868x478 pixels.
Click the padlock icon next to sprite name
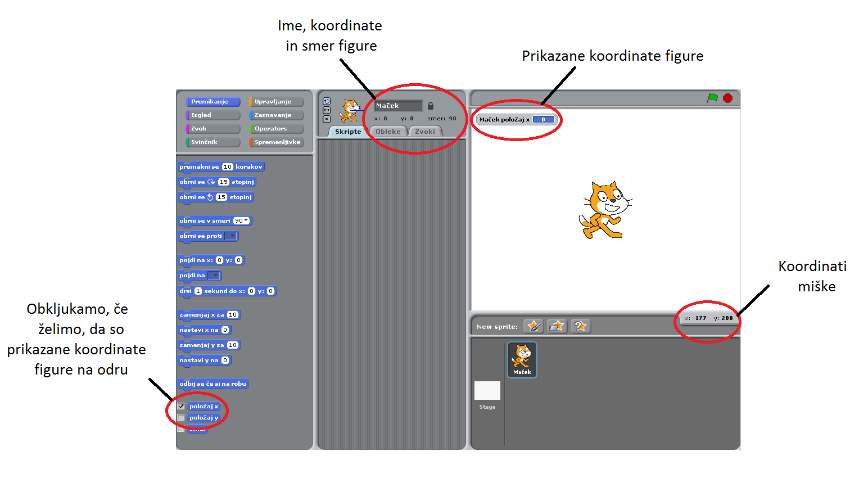[431, 106]
